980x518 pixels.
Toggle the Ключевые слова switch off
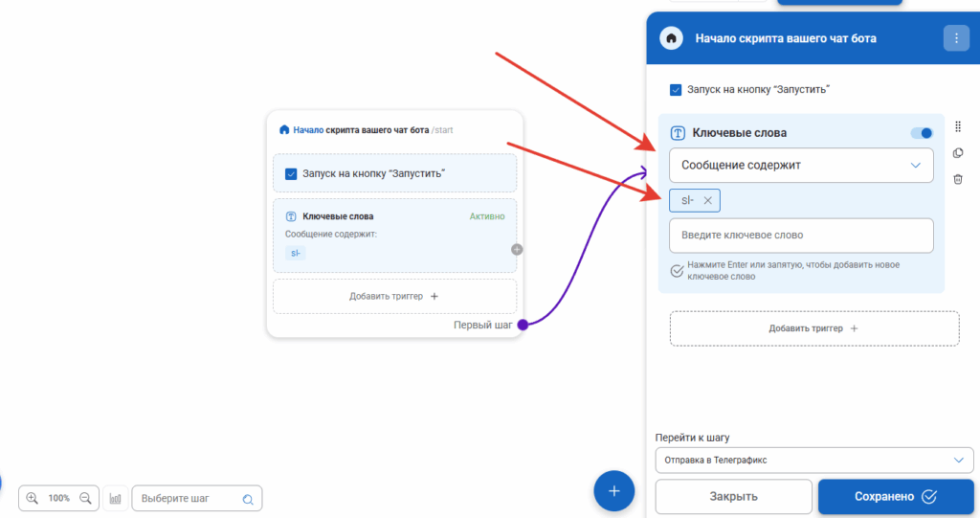922,133
